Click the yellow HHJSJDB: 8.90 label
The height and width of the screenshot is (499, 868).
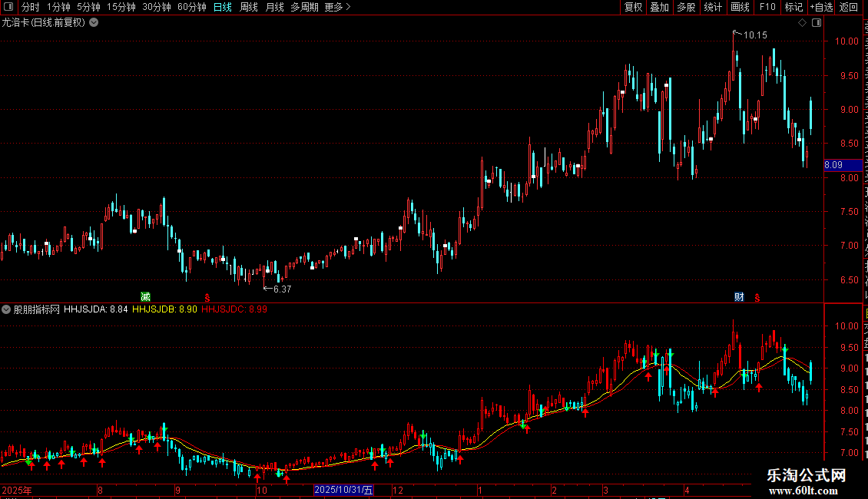pos(164,309)
